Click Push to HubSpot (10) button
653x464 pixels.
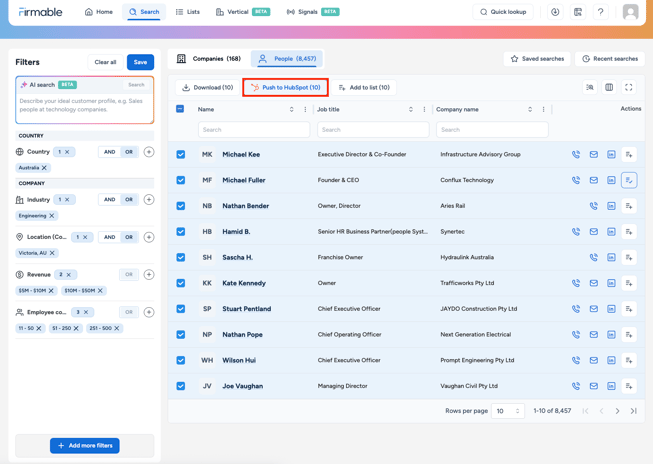pos(285,87)
